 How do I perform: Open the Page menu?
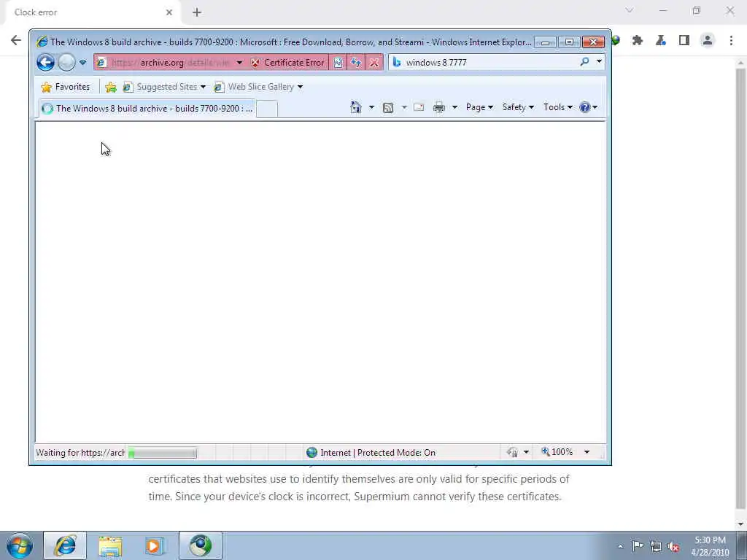tap(479, 107)
